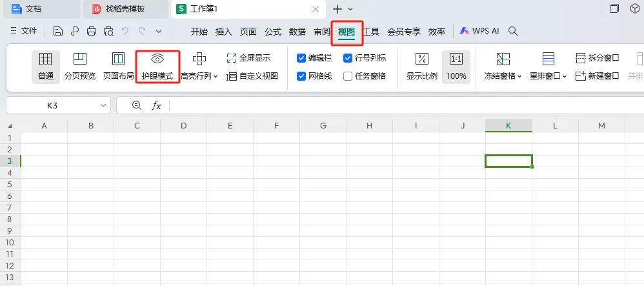Click the magnifier icon in the formula bar
The image size is (644, 286).
[136, 105]
